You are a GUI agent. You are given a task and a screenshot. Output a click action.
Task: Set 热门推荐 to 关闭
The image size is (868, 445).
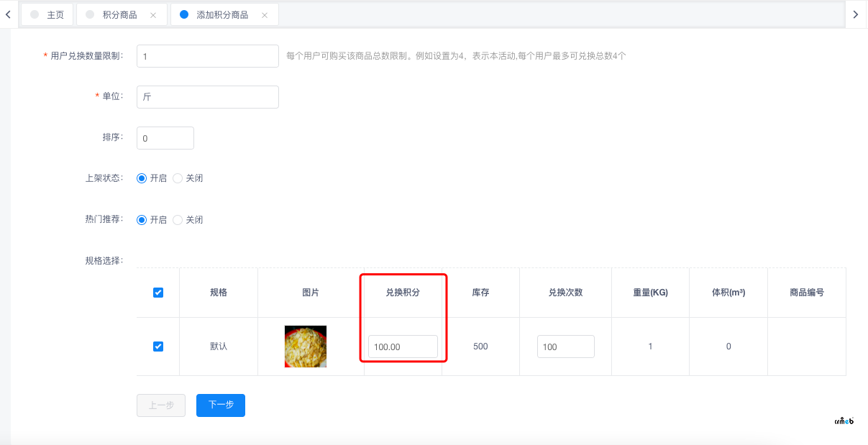[178, 220]
